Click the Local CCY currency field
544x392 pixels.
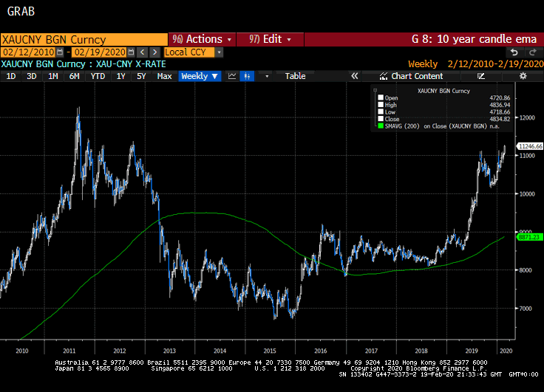click(x=189, y=52)
